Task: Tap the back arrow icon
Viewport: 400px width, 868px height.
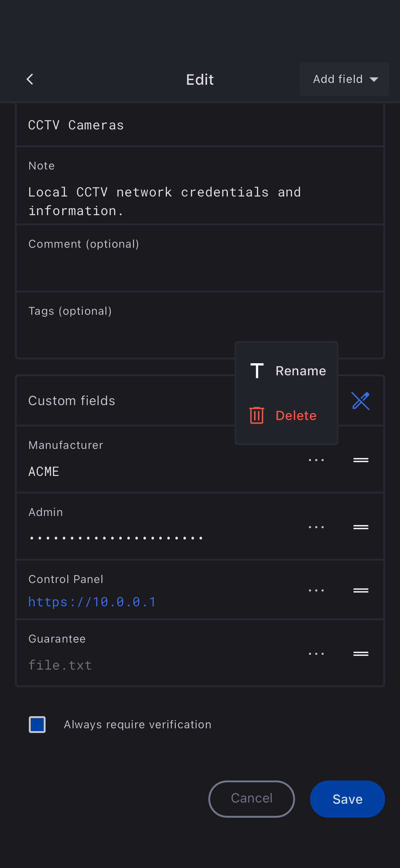Action: click(30, 79)
